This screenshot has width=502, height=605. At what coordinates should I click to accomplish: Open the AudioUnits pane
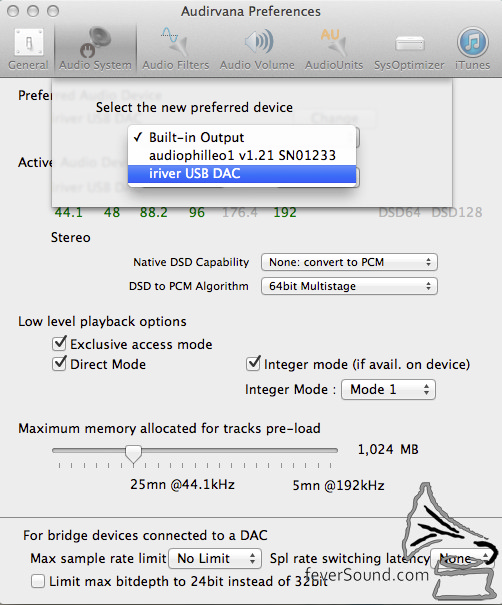pos(334,49)
